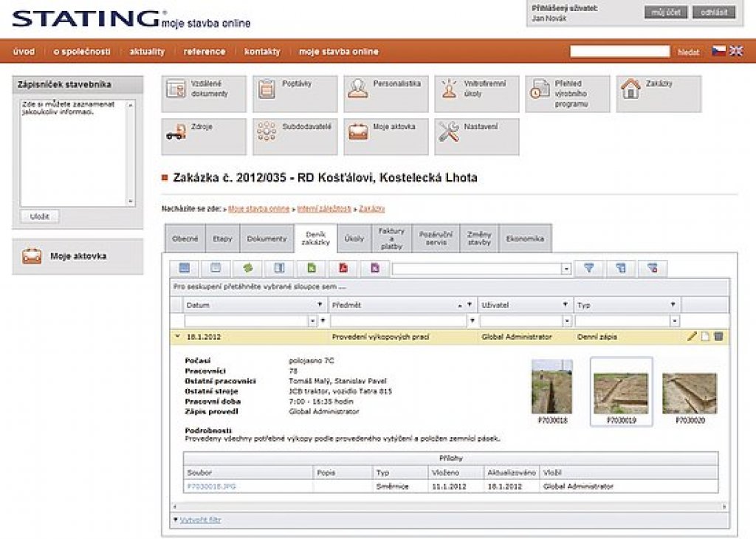Open Personalistika section

pyautogui.click(x=385, y=94)
